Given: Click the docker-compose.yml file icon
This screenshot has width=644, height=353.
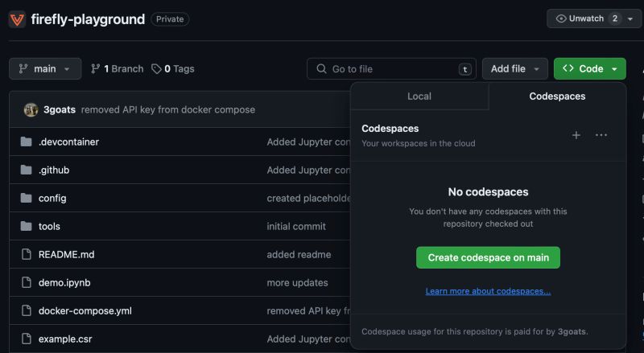Looking at the screenshot, I should (x=26, y=310).
